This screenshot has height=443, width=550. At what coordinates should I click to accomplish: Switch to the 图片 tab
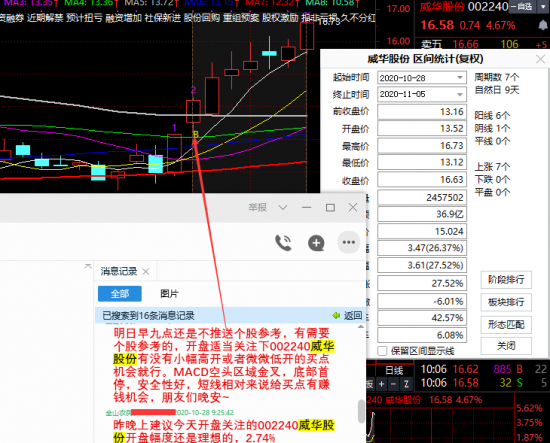click(169, 294)
